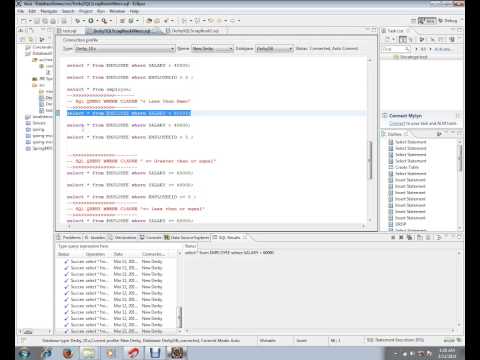Click the New file toolbar icon

(23, 21)
